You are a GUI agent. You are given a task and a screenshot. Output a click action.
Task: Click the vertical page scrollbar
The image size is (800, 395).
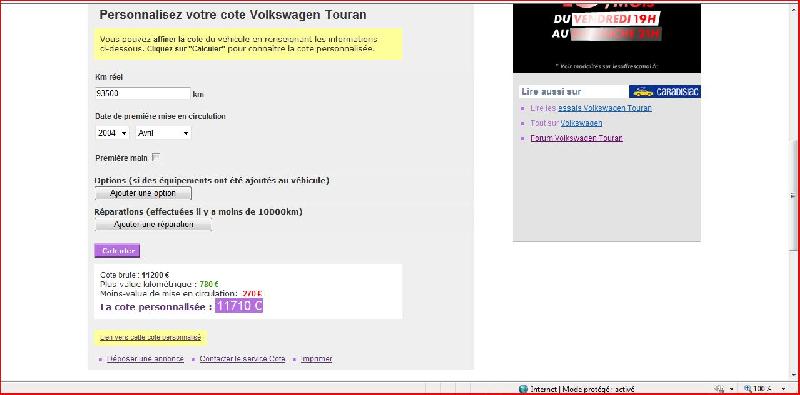(x=793, y=191)
